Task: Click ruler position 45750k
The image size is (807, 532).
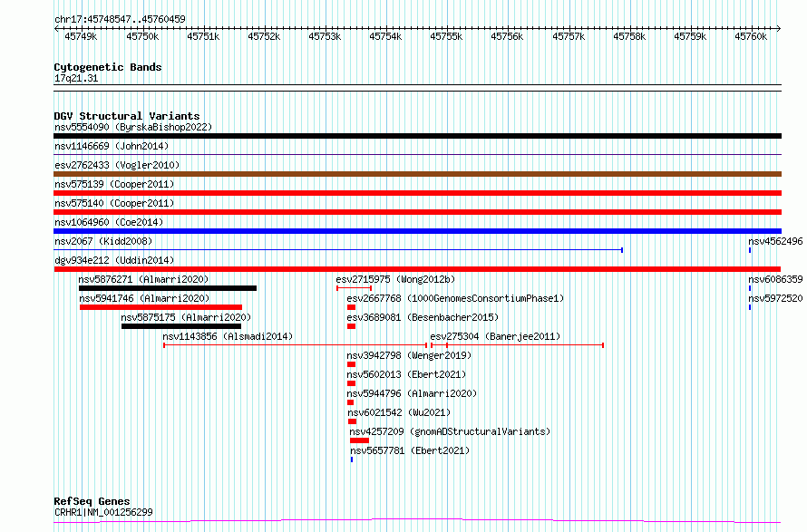Action: point(142,36)
